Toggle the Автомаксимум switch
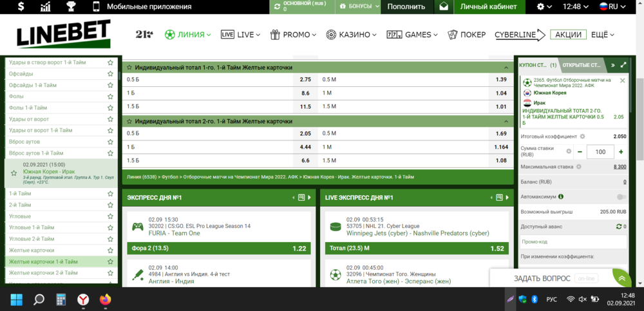The height and width of the screenshot is (311, 644). click(x=621, y=197)
